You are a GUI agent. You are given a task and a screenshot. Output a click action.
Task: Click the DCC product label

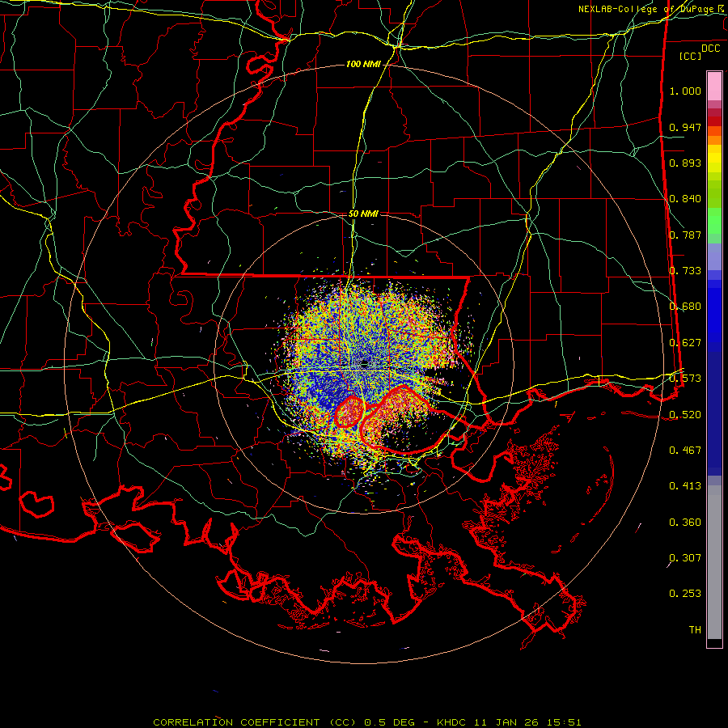[711, 49]
